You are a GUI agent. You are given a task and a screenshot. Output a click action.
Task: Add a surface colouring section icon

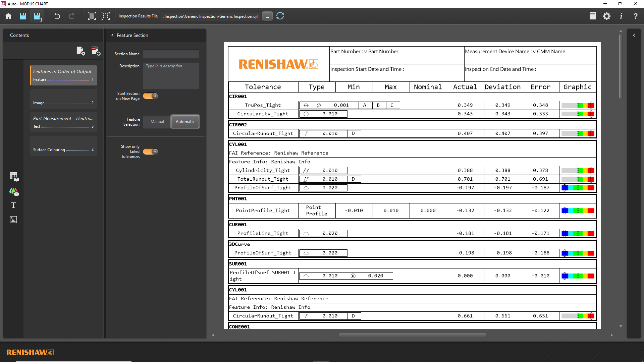pos(13,191)
